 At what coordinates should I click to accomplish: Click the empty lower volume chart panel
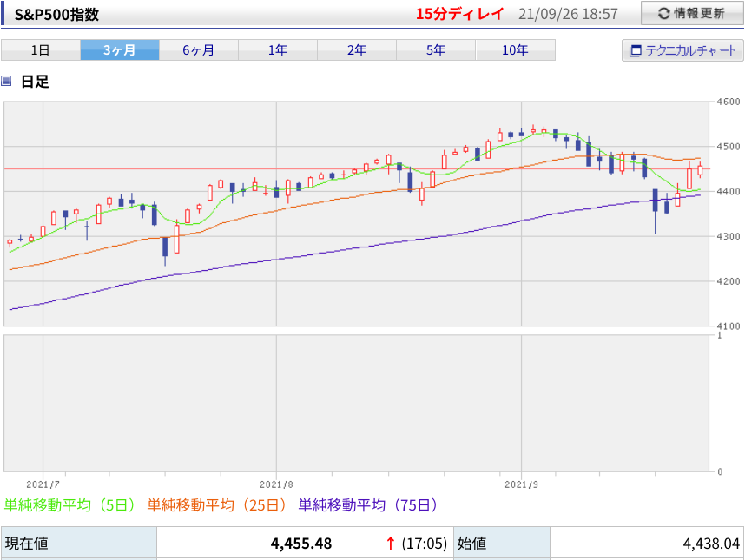(356, 403)
